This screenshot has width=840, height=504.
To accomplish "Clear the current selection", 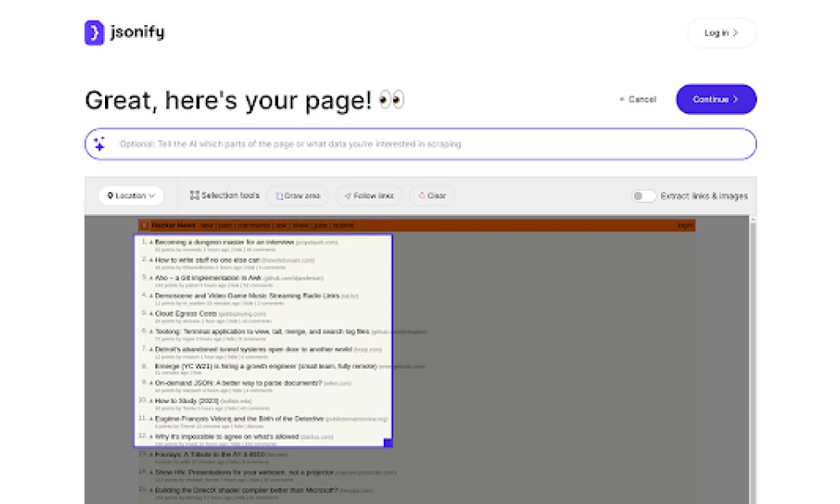I will point(432,196).
